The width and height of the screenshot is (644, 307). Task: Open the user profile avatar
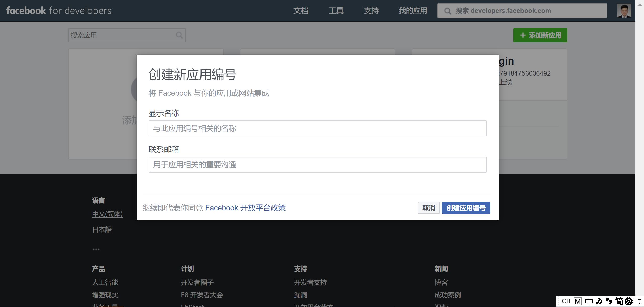point(624,11)
